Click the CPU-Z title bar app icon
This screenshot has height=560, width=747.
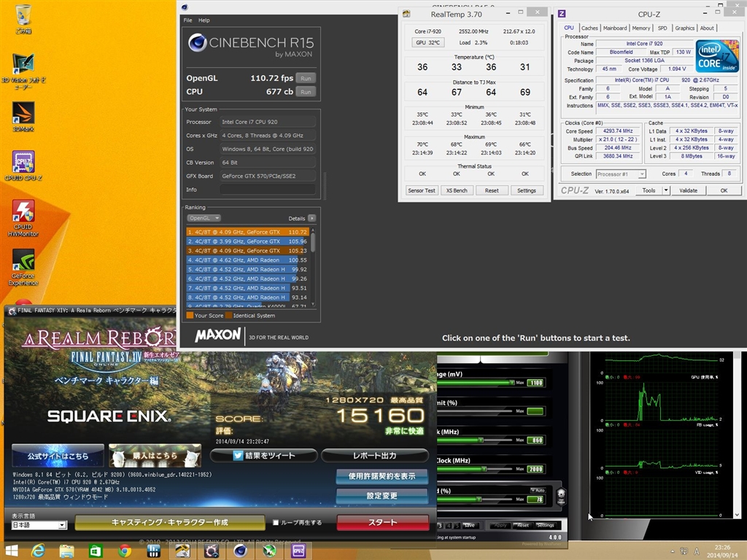pos(562,14)
